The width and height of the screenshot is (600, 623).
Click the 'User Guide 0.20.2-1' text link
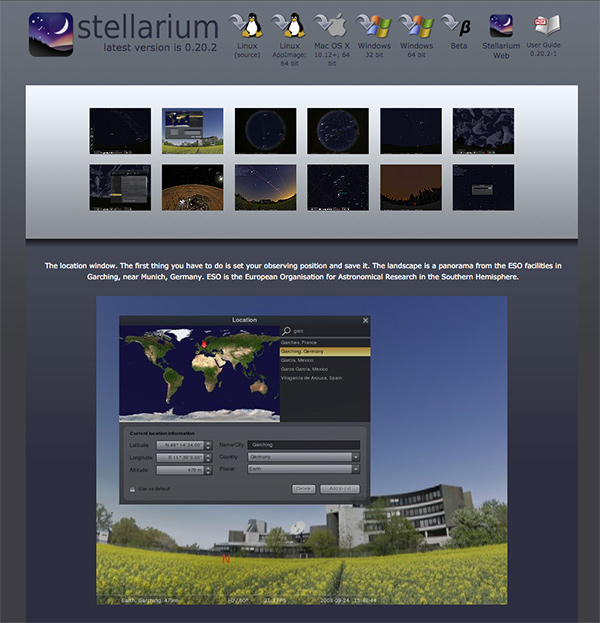pyautogui.click(x=543, y=49)
